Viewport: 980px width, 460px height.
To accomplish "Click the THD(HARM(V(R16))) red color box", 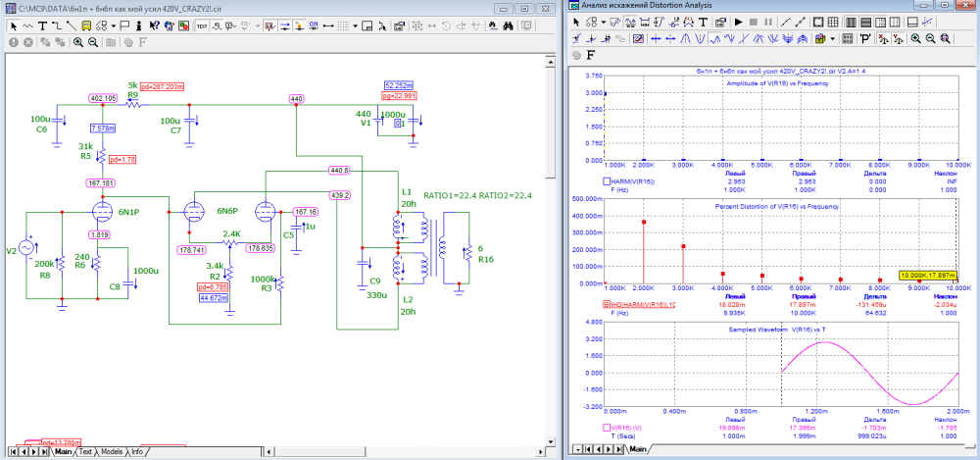I will click(607, 305).
